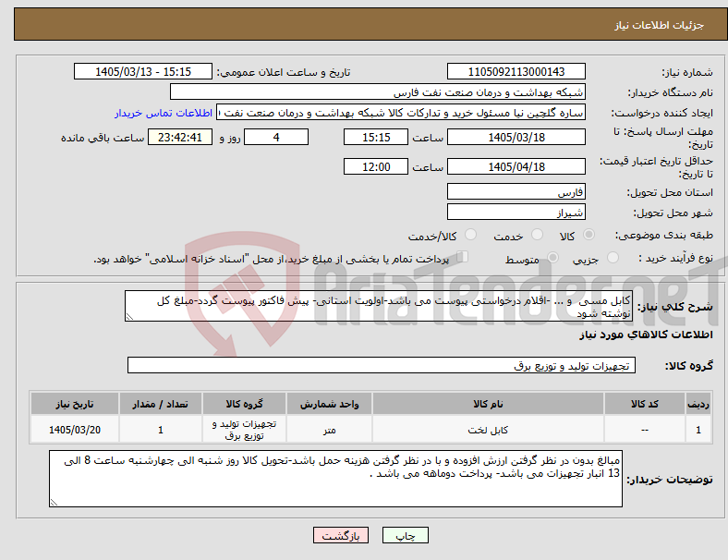Click the response deadline time 15:15 field
Viewport: 728px width, 560px height.
tap(376, 137)
